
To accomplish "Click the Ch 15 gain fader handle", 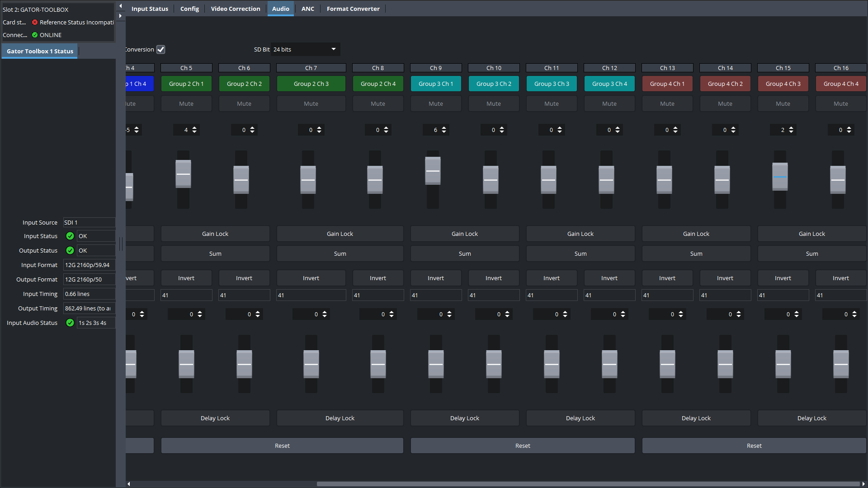I will [x=780, y=177].
